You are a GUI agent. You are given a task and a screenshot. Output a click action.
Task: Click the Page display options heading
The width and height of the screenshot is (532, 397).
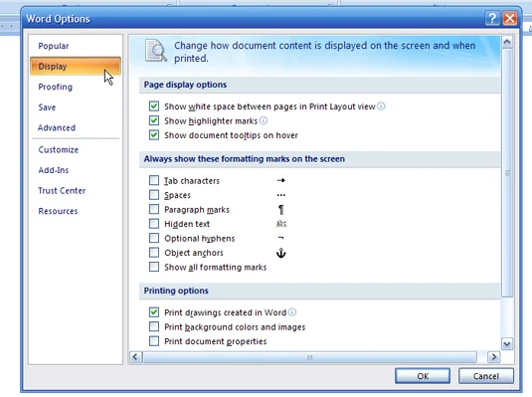coord(185,85)
